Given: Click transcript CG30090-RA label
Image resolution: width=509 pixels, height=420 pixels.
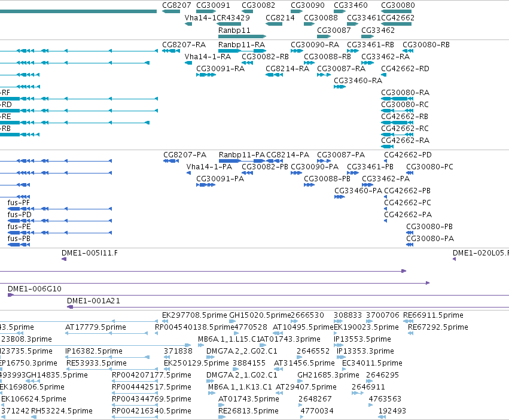Looking at the screenshot, I should (315, 44).
